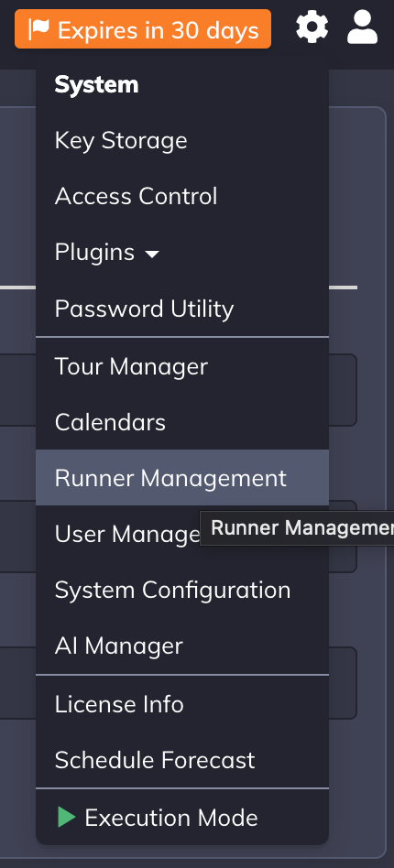This screenshot has width=394, height=868.
Task: Open the user profile icon
Action: click(x=363, y=27)
